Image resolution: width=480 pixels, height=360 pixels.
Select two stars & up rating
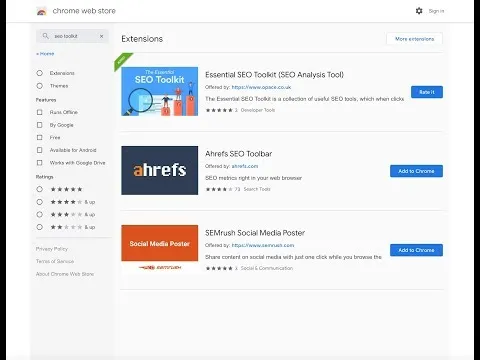[x=40, y=227]
